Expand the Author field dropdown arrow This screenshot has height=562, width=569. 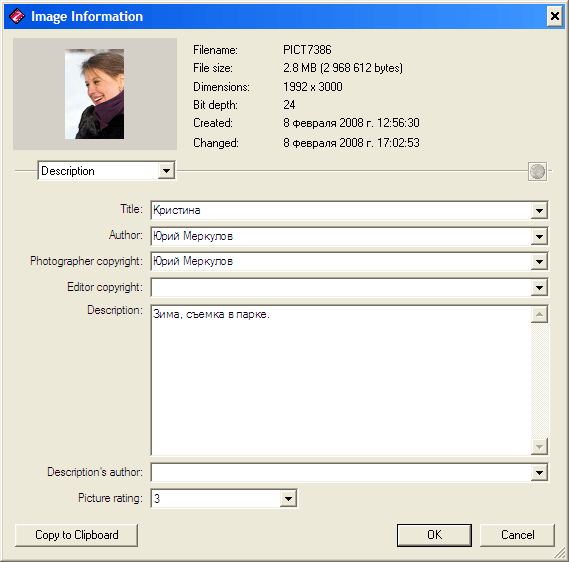(x=539, y=237)
